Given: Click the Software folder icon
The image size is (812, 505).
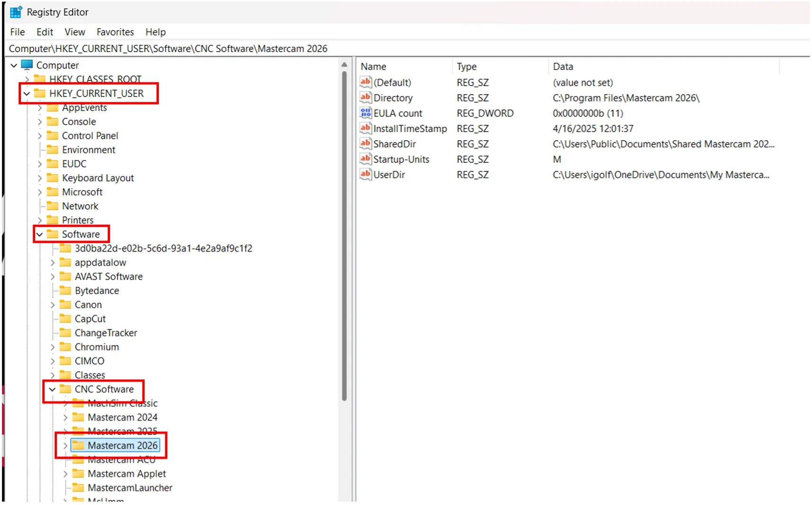Looking at the screenshot, I should (53, 234).
